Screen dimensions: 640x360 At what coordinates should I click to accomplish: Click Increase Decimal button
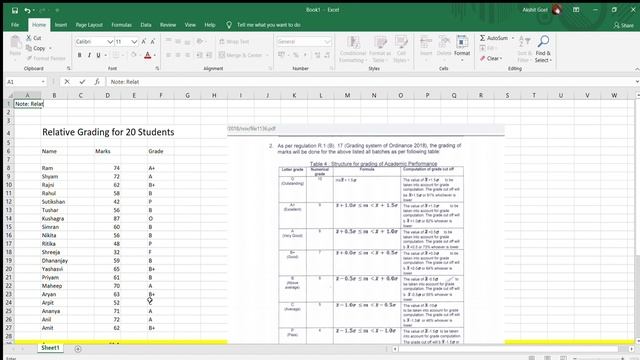[x=318, y=55]
